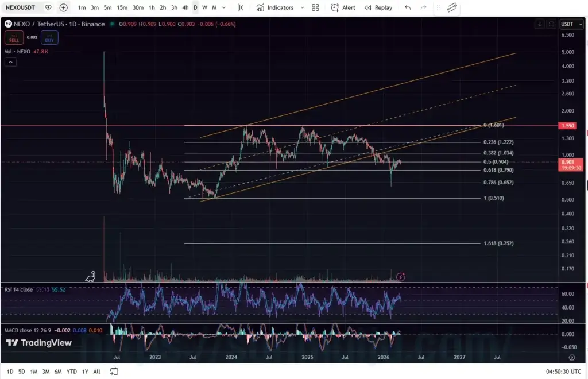Click the add-symbol plus icon
The height and width of the screenshot is (379, 588).
tap(63, 7)
